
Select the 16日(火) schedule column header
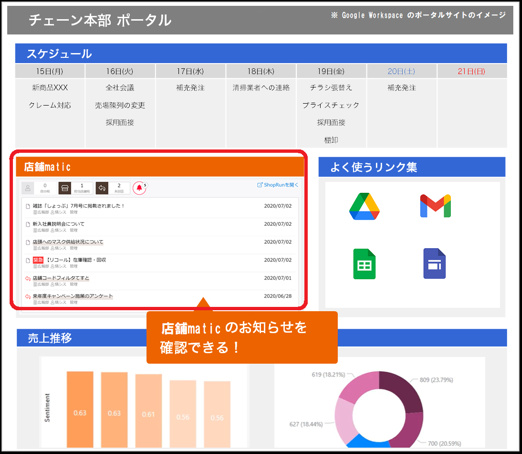tap(120, 71)
